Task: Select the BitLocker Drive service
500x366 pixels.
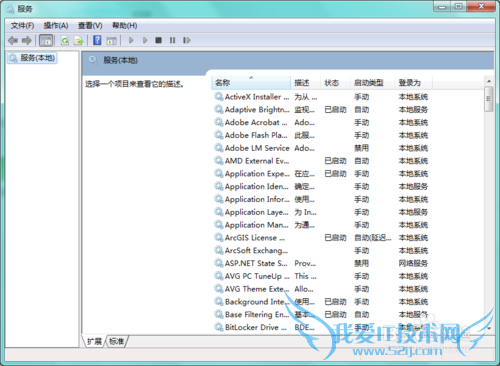Action: (x=321, y=327)
